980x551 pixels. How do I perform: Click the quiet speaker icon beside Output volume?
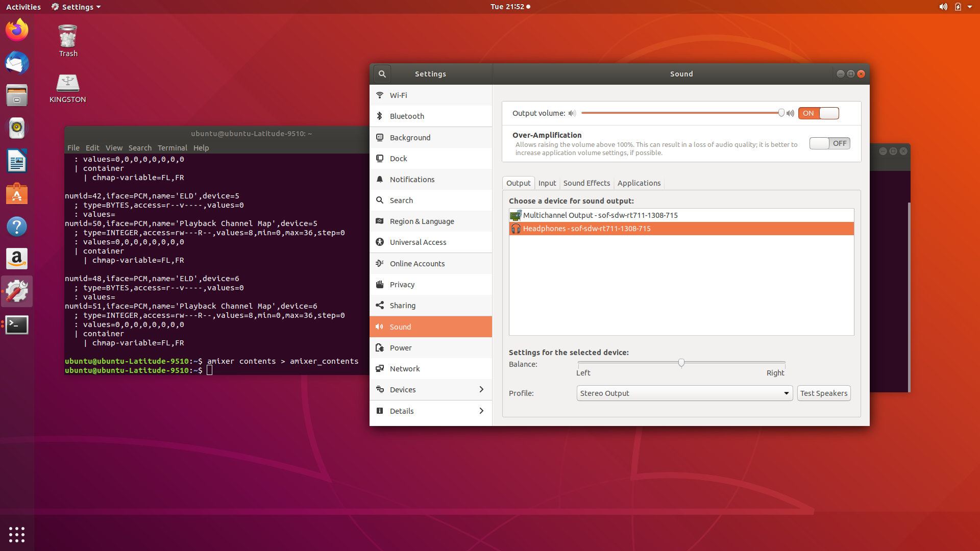572,113
